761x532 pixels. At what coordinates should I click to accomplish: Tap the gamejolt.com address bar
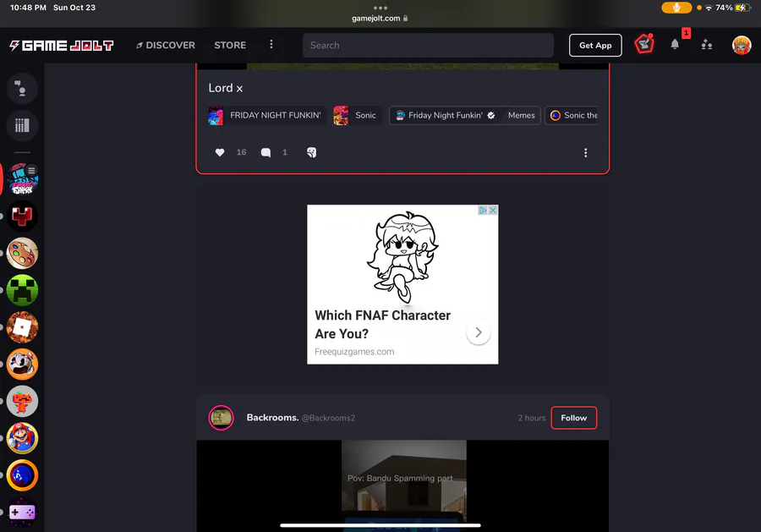(380, 19)
